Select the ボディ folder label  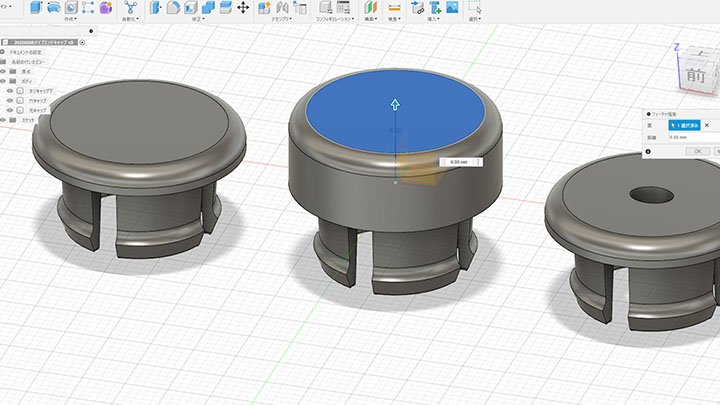[27, 81]
